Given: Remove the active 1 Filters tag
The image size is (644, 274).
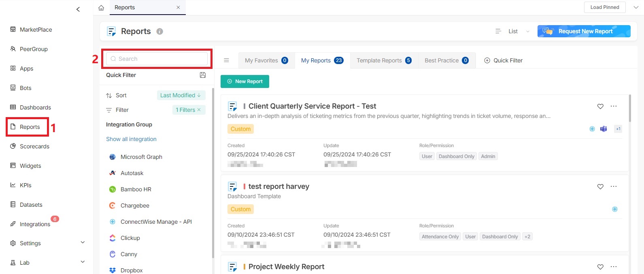Looking at the screenshot, I should point(199,110).
